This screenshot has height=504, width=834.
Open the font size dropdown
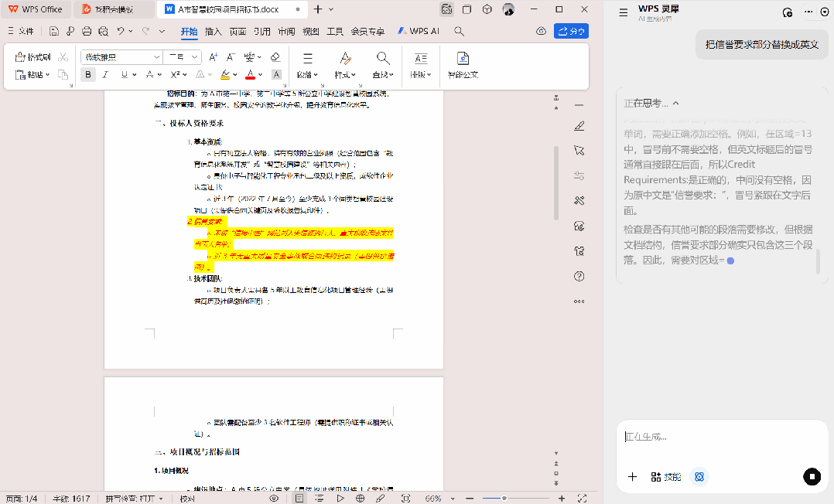click(x=194, y=57)
